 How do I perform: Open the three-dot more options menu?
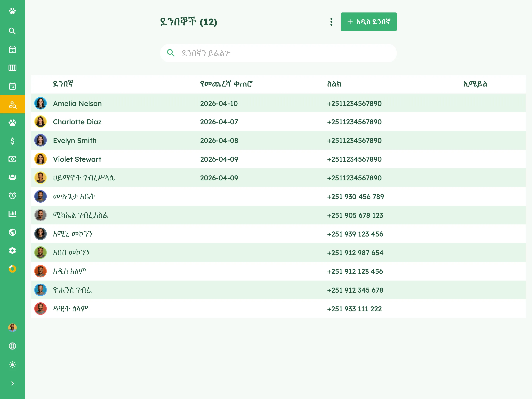pyautogui.click(x=331, y=22)
